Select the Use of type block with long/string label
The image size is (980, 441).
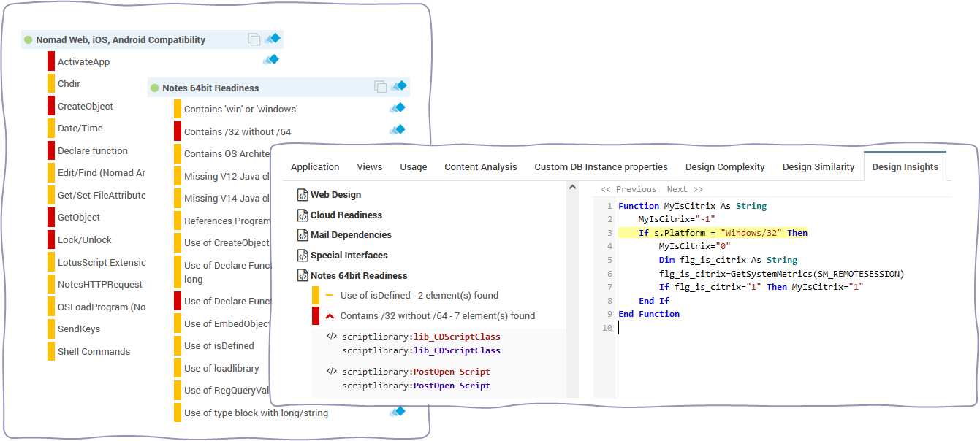[256, 413]
